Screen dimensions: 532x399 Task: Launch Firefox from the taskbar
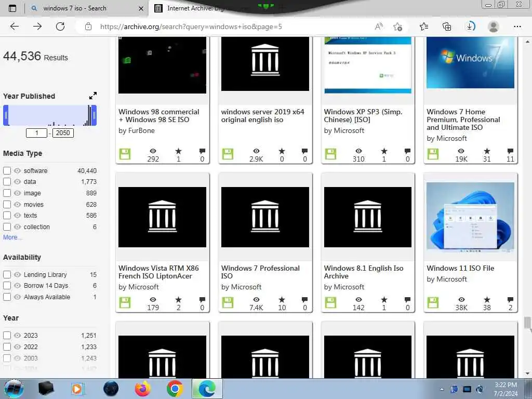pyautogui.click(x=142, y=389)
